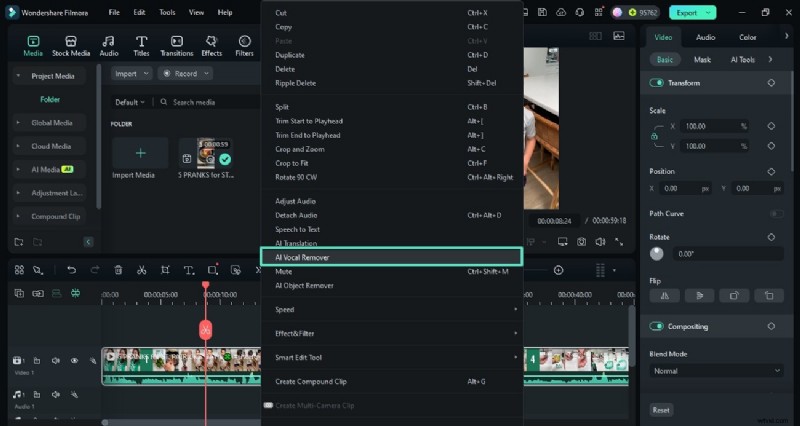Image resolution: width=800 pixels, height=426 pixels.
Task: Mute the Audio 1 track speaker
Action: (x=56, y=394)
